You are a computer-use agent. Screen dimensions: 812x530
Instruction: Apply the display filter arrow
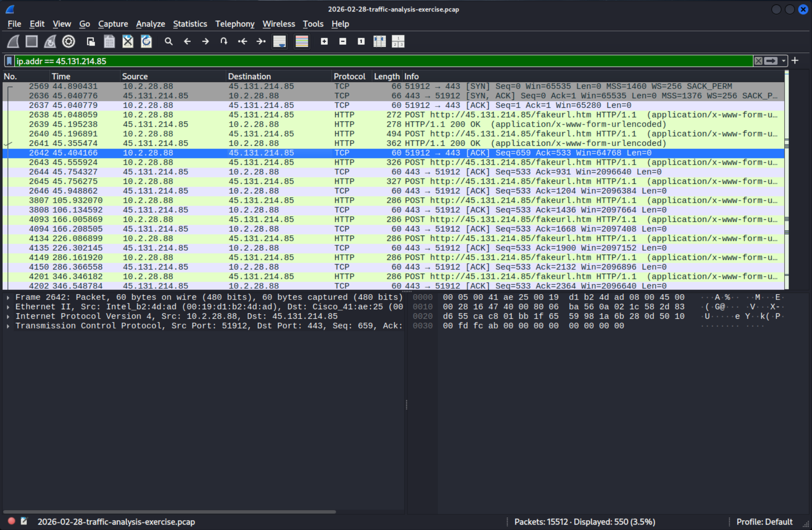coord(771,61)
